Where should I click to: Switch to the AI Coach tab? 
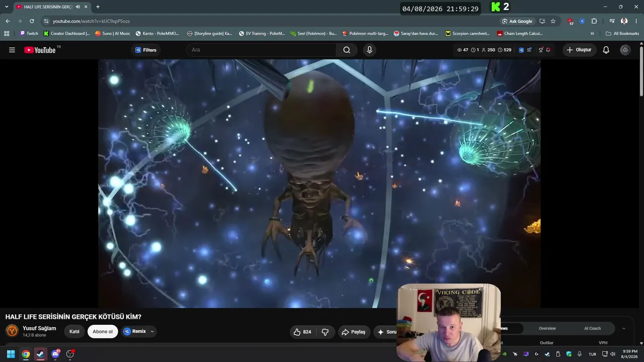click(592, 328)
